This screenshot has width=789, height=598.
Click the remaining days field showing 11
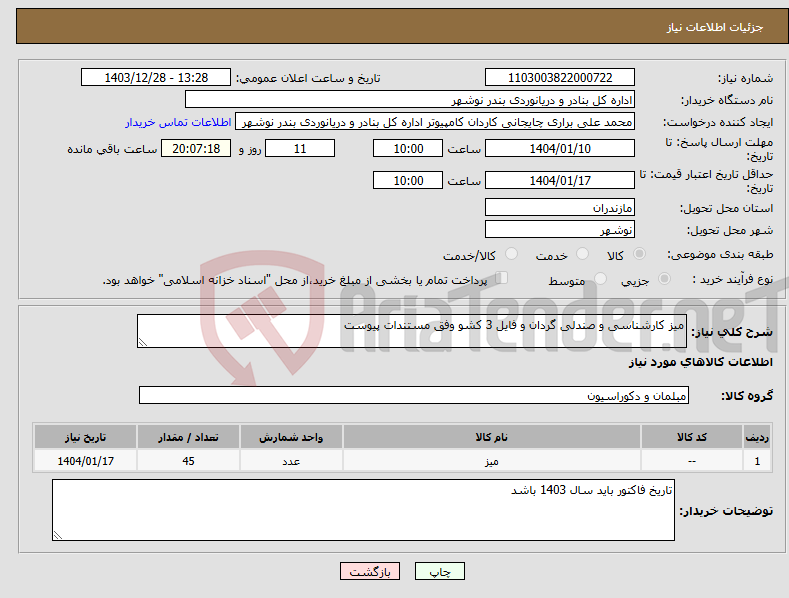[300, 148]
